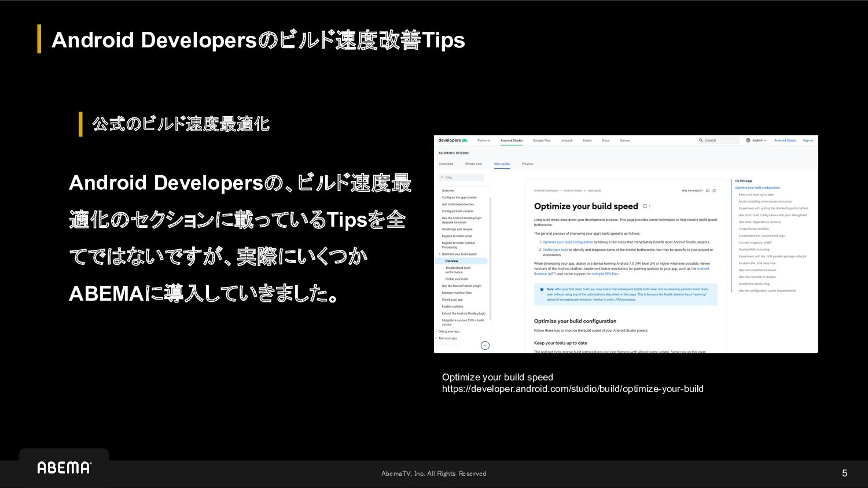
Task: Open 'Troubleshoot build performance' in the sidebar
Action: pos(458,270)
